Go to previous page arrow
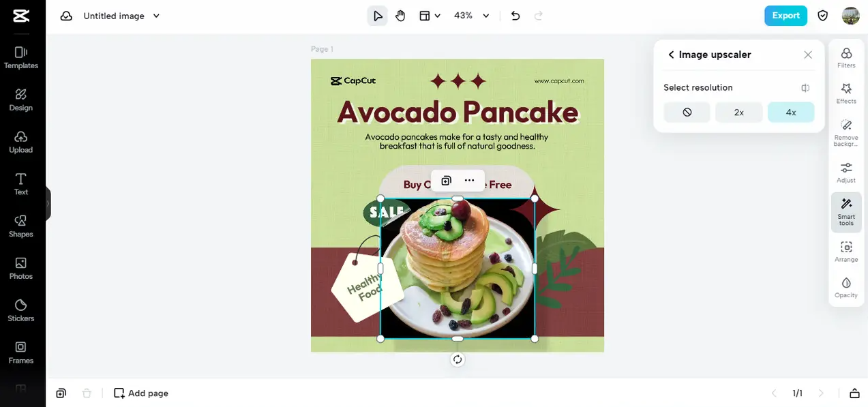 tap(774, 393)
